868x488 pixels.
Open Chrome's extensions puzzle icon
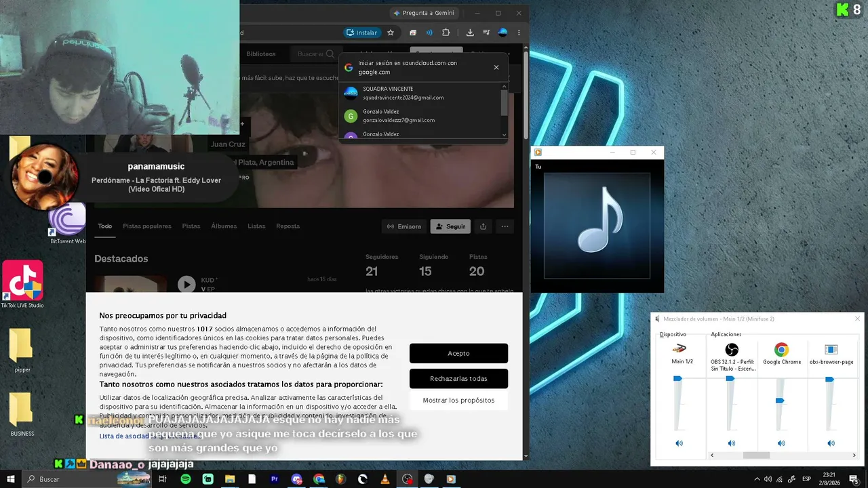tap(446, 33)
